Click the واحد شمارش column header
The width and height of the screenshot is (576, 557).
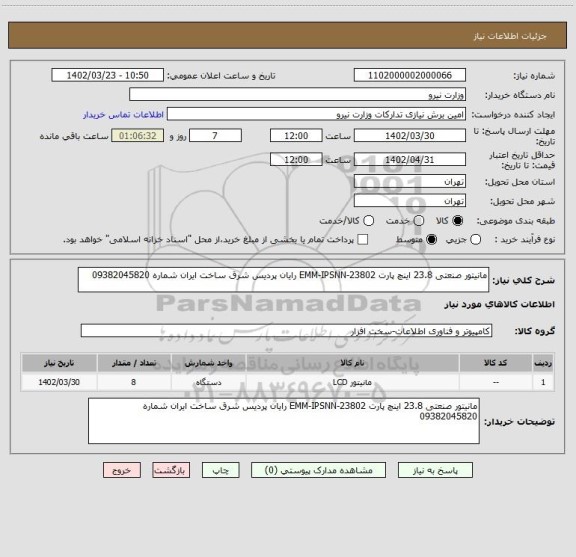coord(208,363)
